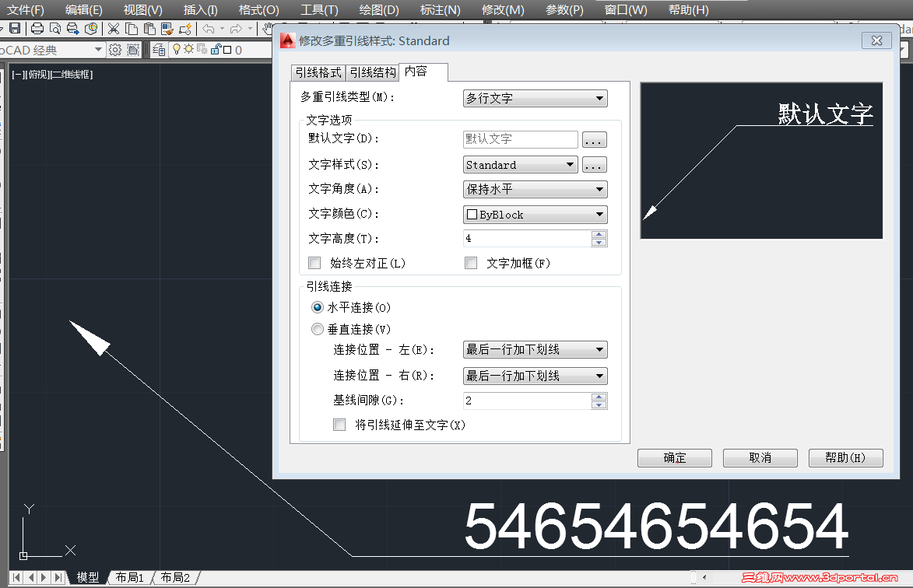
Task: Switch to the 引线格式 tab
Action: click(318, 72)
